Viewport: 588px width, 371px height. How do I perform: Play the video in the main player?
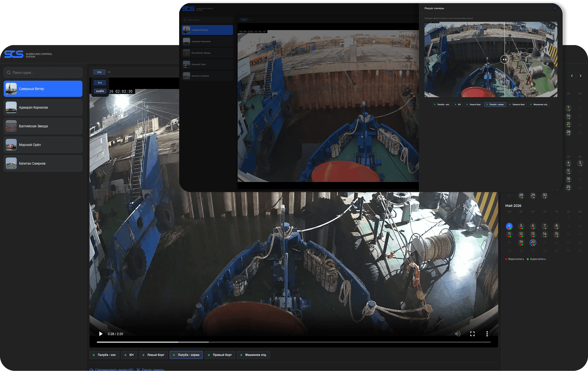(x=101, y=334)
